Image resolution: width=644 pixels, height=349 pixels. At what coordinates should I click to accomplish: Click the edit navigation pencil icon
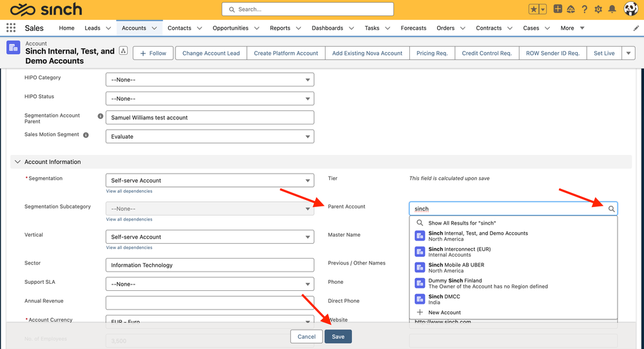point(636,28)
